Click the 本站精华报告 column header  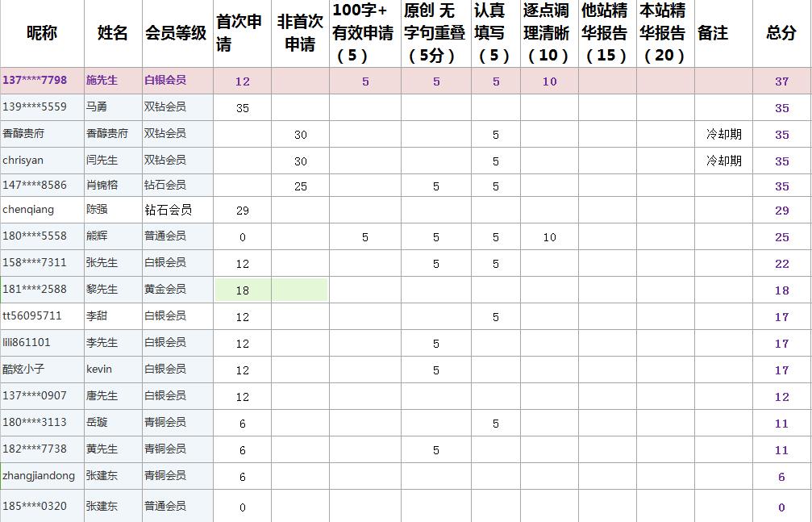[x=665, y=33]
